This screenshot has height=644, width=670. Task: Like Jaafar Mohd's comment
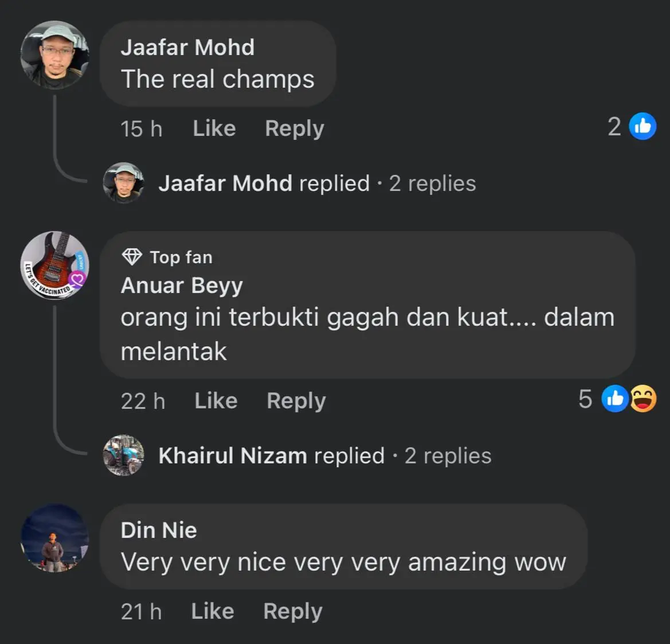click(214, 128)
